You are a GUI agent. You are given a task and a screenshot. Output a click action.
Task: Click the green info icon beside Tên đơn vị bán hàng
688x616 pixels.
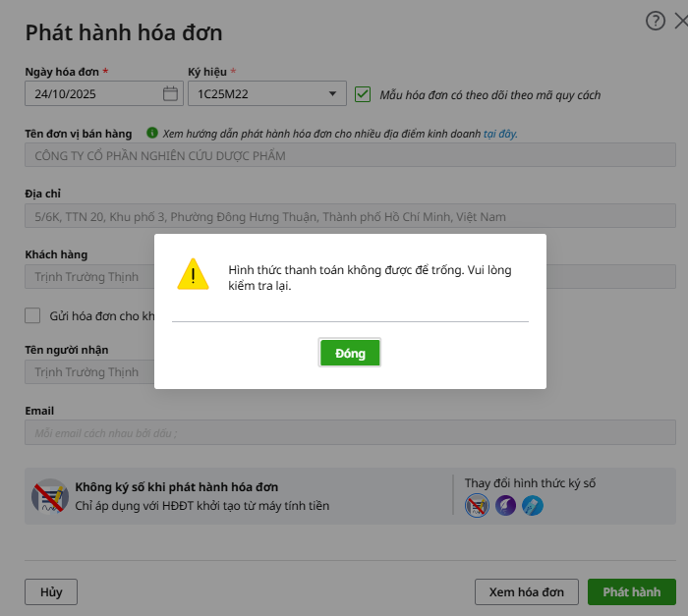click(x=152, y=134)
